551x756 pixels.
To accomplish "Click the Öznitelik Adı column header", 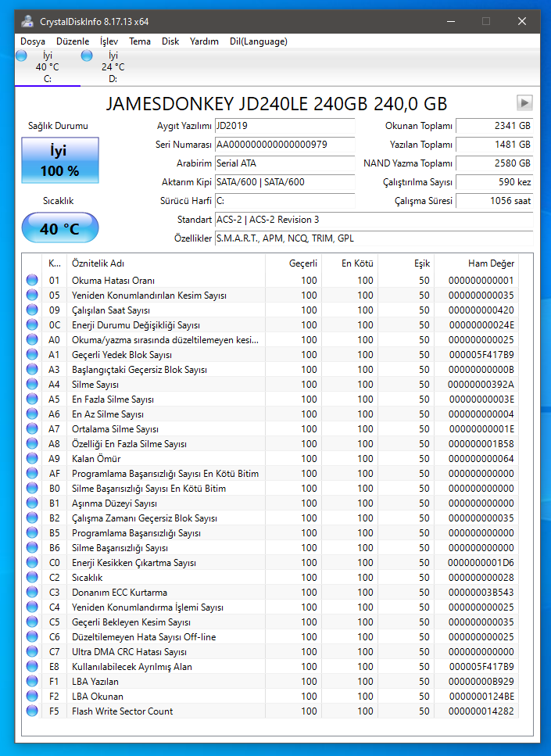I will click(x=166, y=263).
